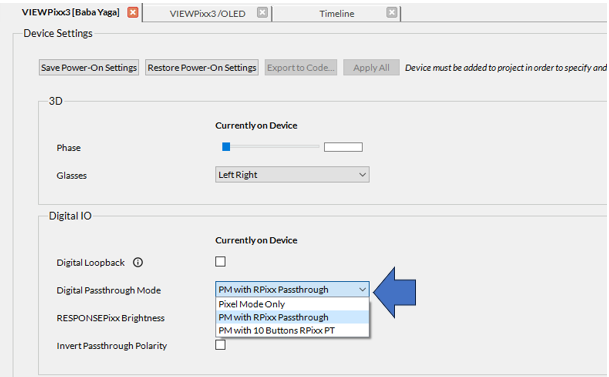609x377 pixels.
Task: Click the Export to Code button
Action: 301,68
